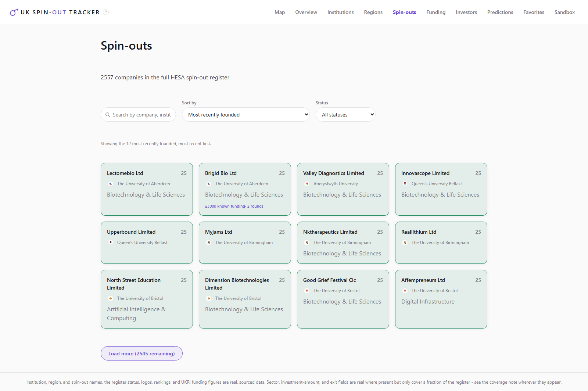The height and width of the screenshot is (391, 588).
Task: Click the Bristol crest on Good Grief Festival card
Action: (x=307, y=291)
